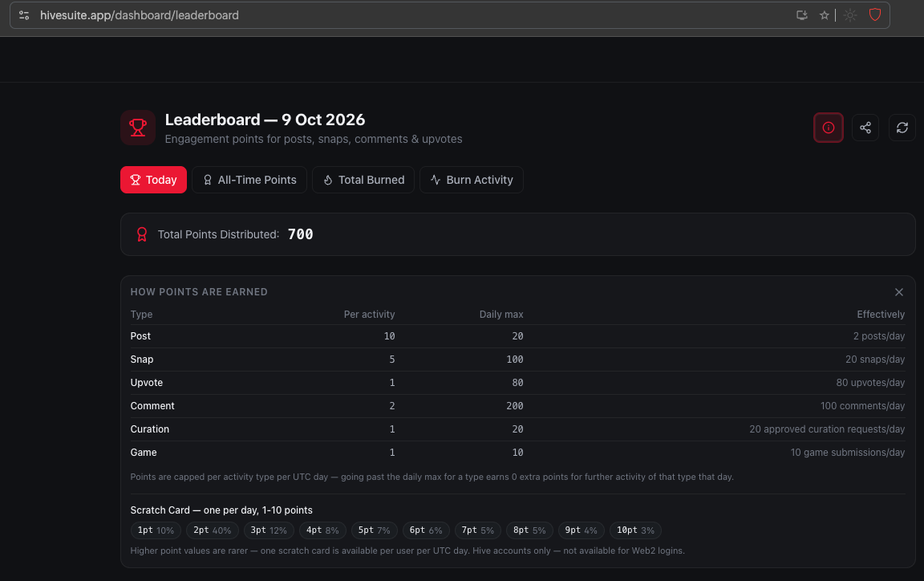924x581 pixels.
Task: Click the Game row label
Action: pyautogui.click(x=144, y=453)
